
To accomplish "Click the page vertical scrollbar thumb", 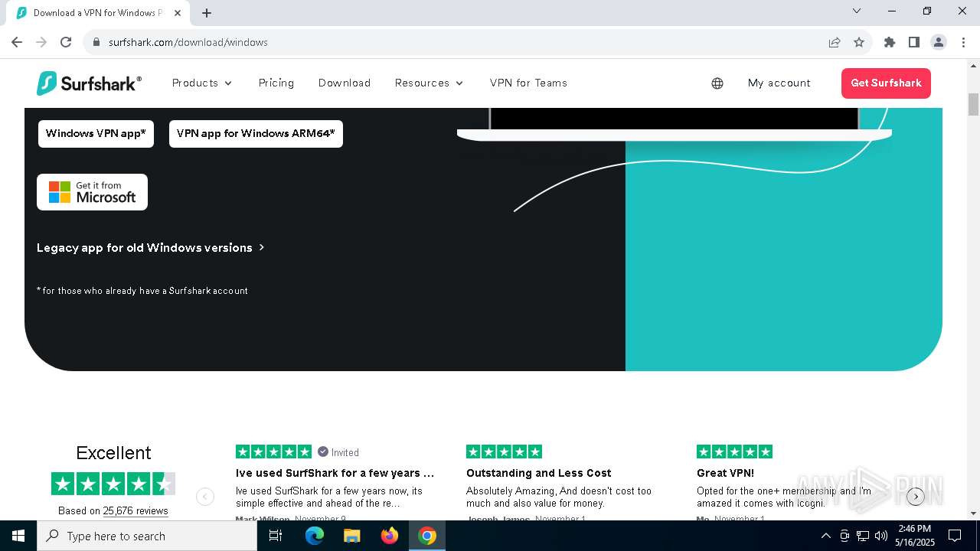I will pos(973,104).
